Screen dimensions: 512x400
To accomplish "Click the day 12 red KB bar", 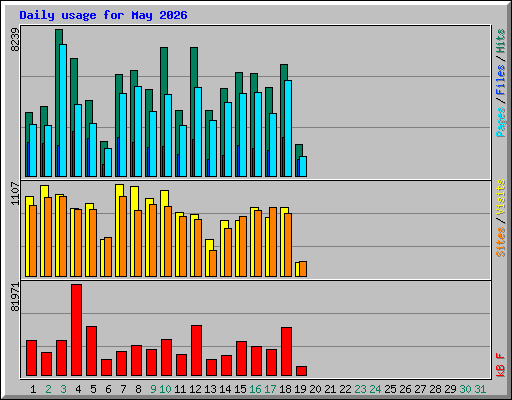I will [x=196, y=351].
